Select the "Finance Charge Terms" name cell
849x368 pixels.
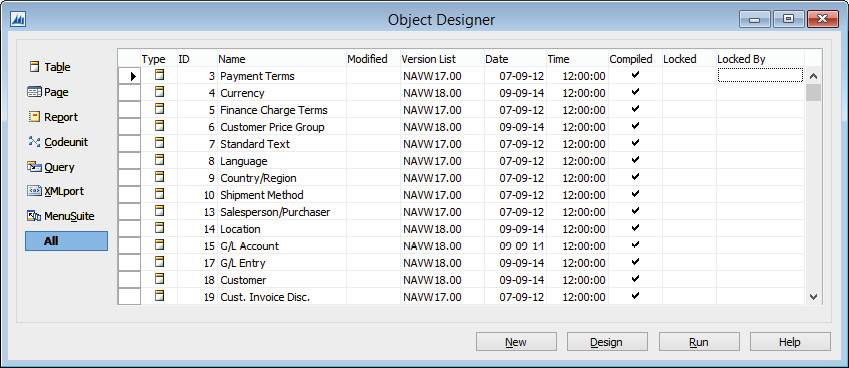(x=282, y=110)
